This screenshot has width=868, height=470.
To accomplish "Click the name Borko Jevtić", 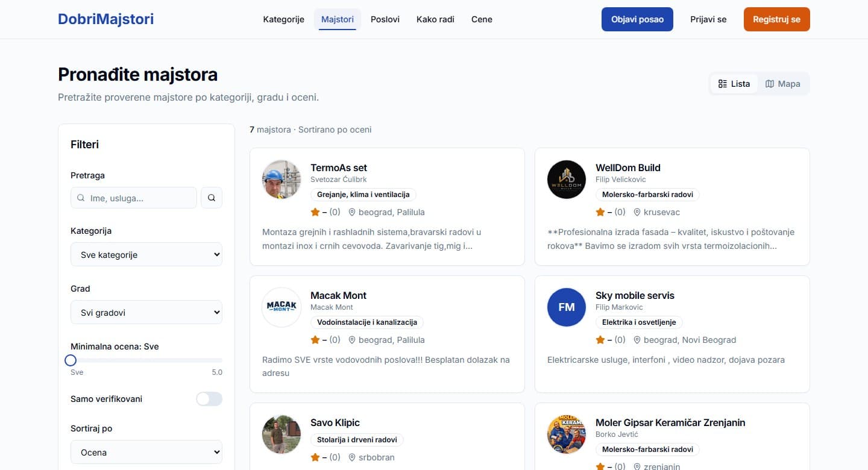I will point(617,434).
